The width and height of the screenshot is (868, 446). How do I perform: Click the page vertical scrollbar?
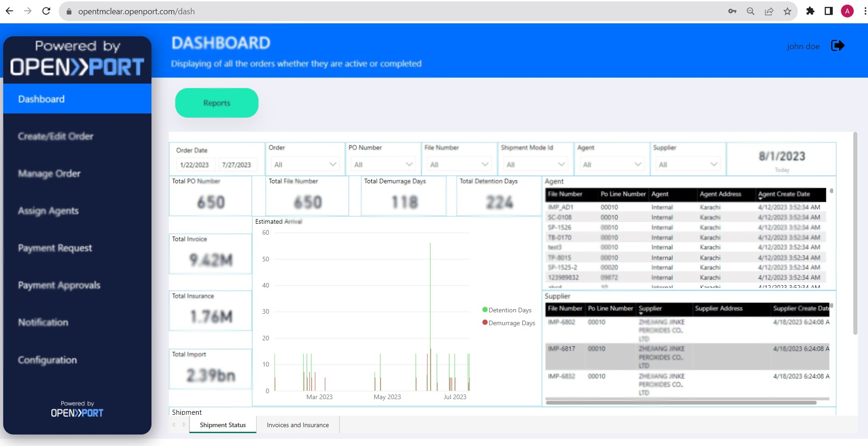click(x=855, y=233)
